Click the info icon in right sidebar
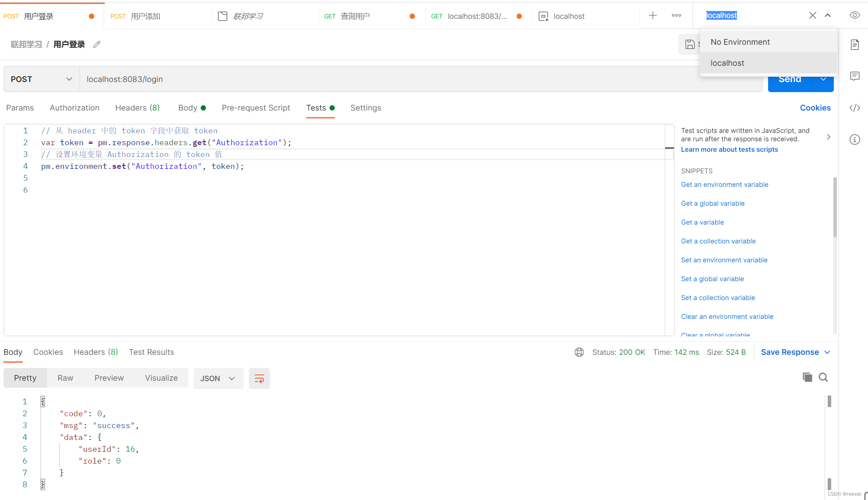 pyautogui.click(x=854, y=139)
